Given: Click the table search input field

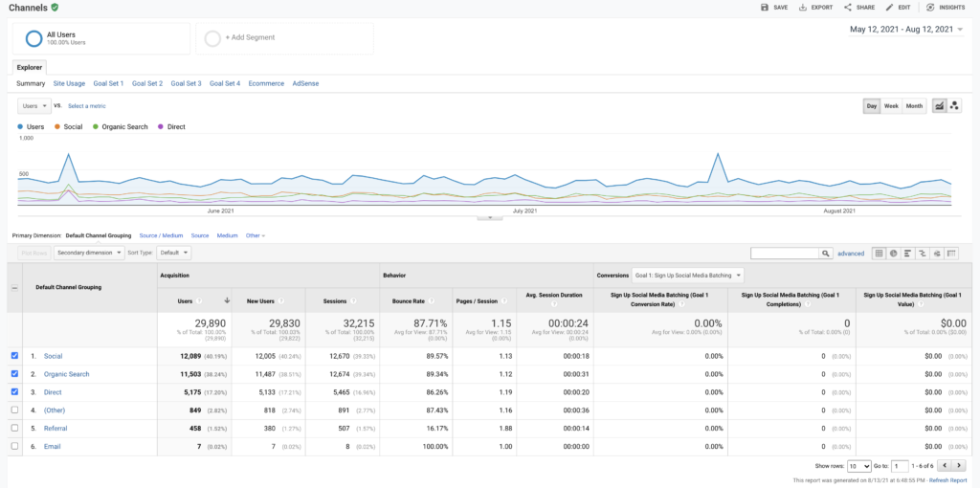Looking at the screenshot, I should pyautogui.click(x=785, y=253).
